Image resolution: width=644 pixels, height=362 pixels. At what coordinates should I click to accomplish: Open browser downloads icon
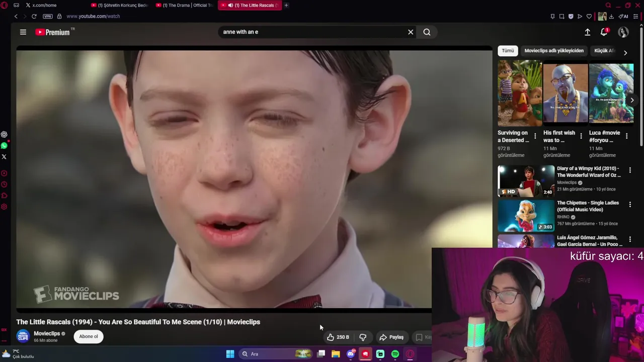[612, 16]
